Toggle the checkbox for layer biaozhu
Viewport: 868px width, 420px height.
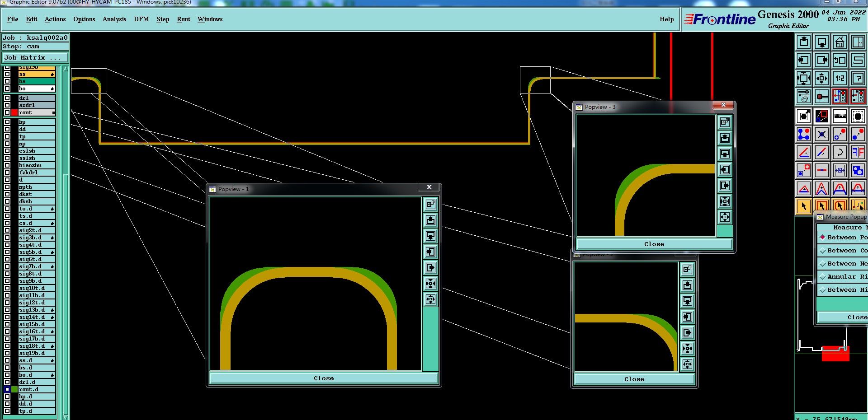click(x=7, y=165)
